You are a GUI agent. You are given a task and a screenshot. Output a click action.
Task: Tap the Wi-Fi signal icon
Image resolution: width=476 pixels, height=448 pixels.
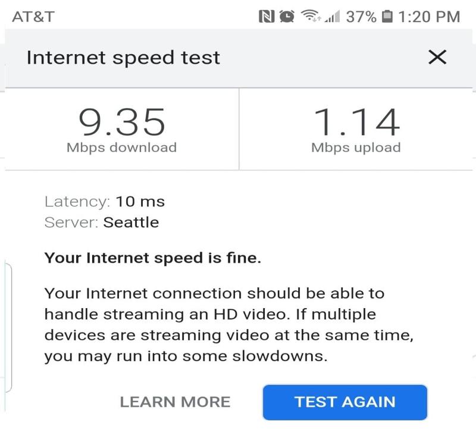[310, 16]
